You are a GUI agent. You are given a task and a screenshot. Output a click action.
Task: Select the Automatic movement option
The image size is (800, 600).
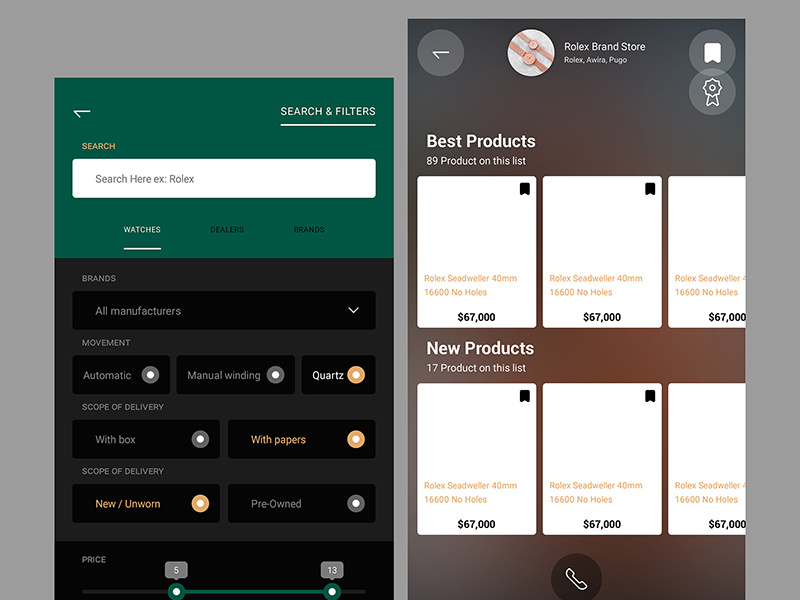point(121,375)
